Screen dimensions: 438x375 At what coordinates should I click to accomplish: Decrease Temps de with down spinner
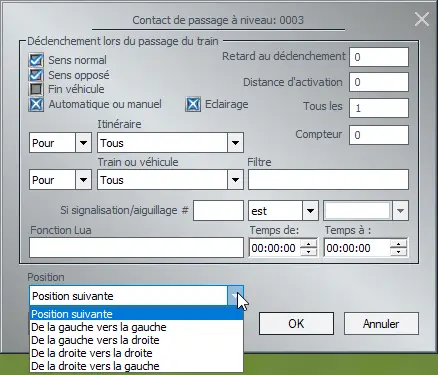click(x=309, y=252)
